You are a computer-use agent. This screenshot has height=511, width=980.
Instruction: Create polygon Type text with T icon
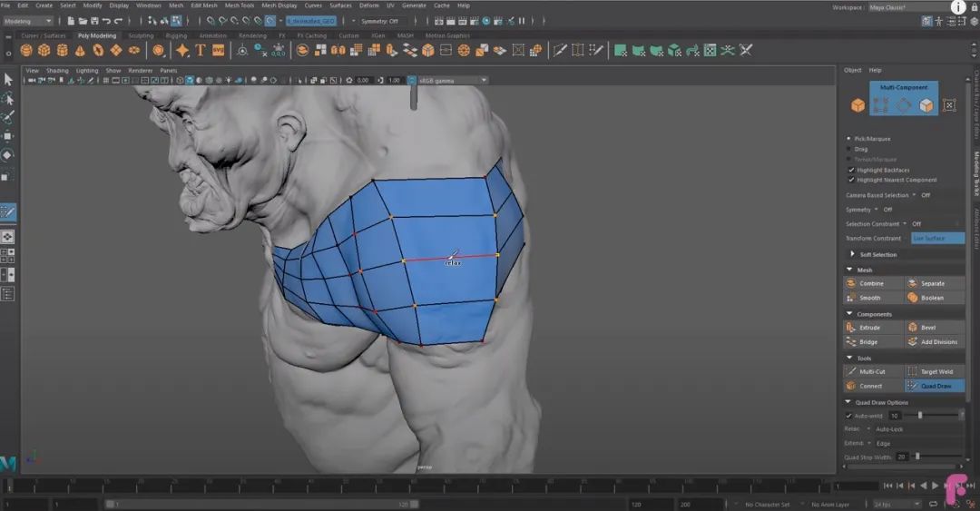(200, 51)
